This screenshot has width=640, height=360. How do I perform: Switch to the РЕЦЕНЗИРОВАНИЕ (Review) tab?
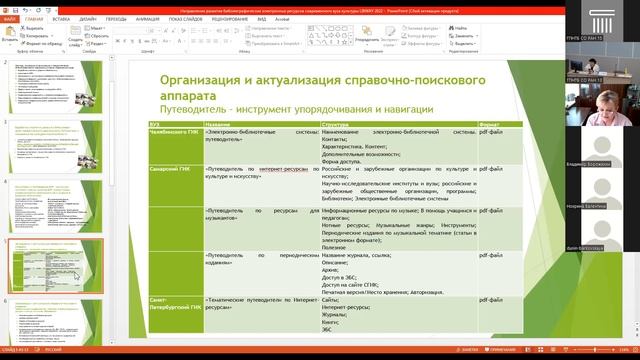230,19
